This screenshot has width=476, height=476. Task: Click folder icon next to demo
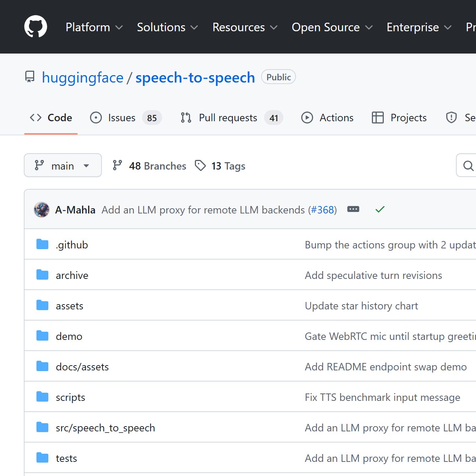click(42, 336)
